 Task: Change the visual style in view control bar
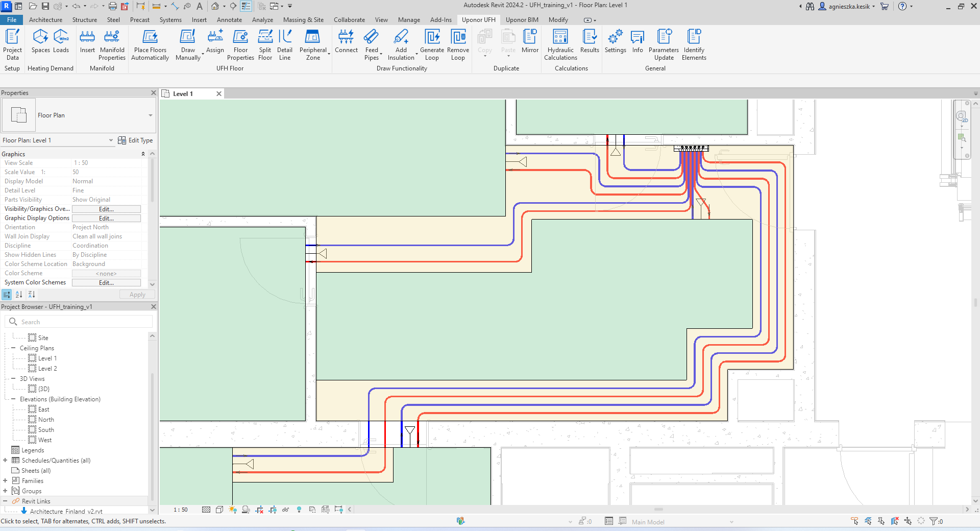click(219, 510)
